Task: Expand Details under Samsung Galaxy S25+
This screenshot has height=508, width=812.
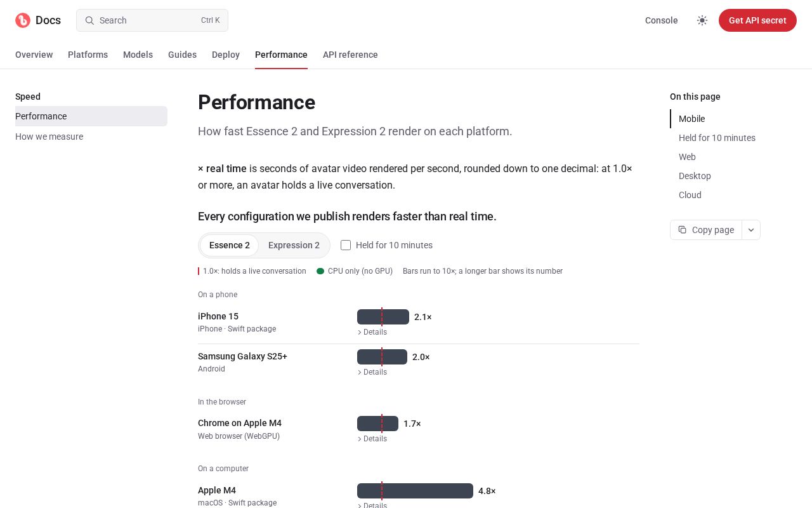Action: click(x=372, y=372)
